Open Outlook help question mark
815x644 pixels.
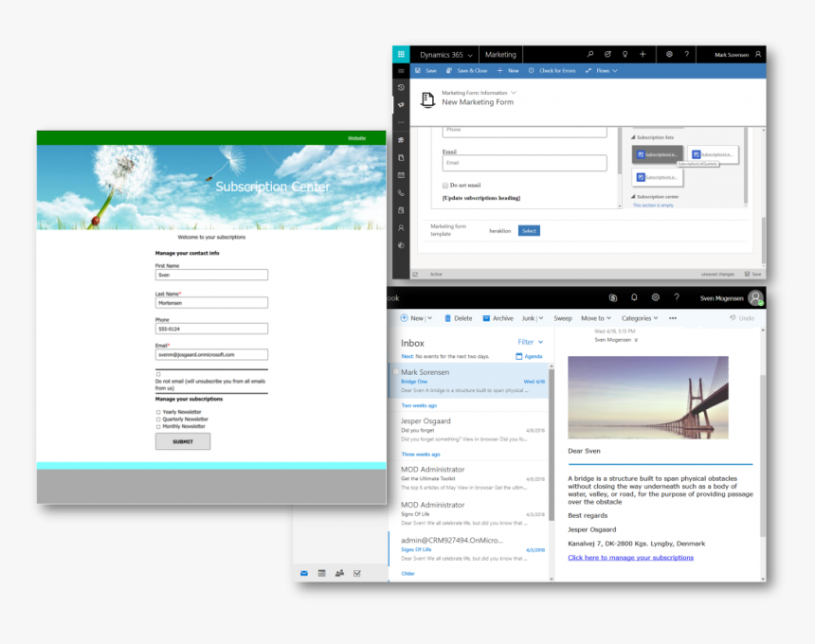click(x=677, y=297)
